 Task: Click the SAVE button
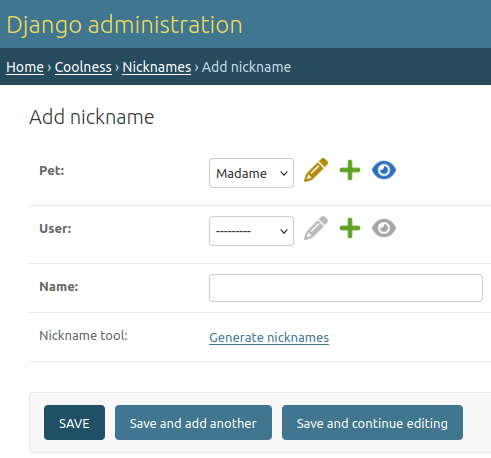pos(74,423)
